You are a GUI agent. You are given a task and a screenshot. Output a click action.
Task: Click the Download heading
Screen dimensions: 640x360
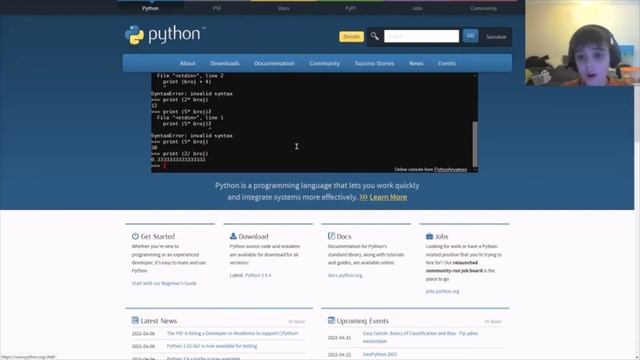point(253,236)
